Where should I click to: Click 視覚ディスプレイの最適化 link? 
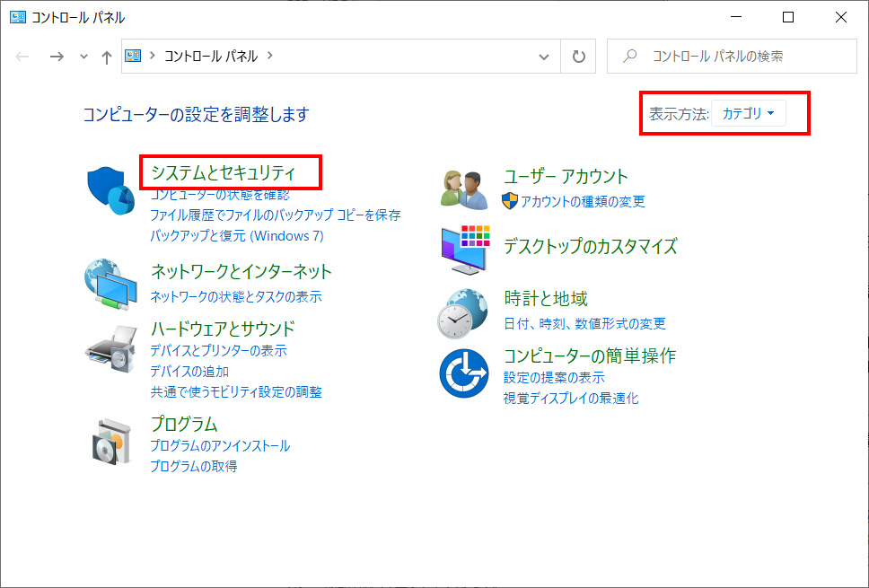point(571,399)
